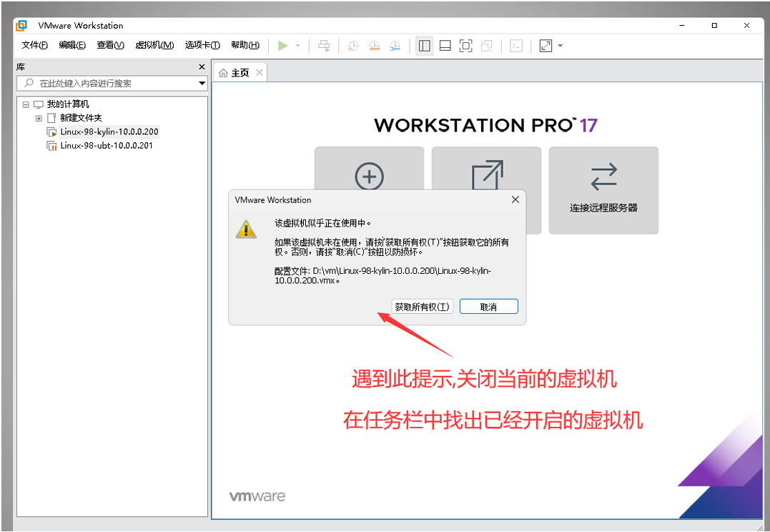This screenshot has width=770, height=532.
Task: Click the VMware Workstation title bar logo
Action: [x=21, y=26]
